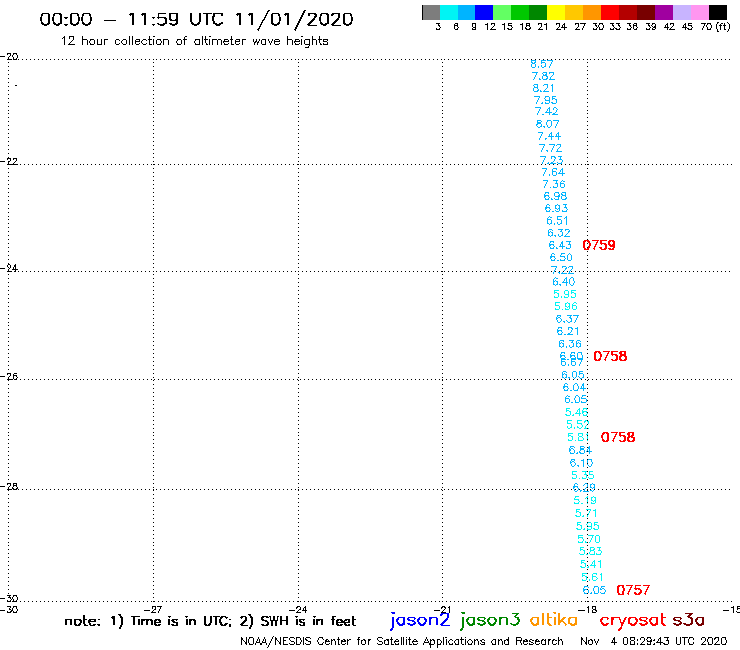Screen dimensions: 740x650
Task: Click the 5.35 wave height value
Action: (x=583, y=475)
